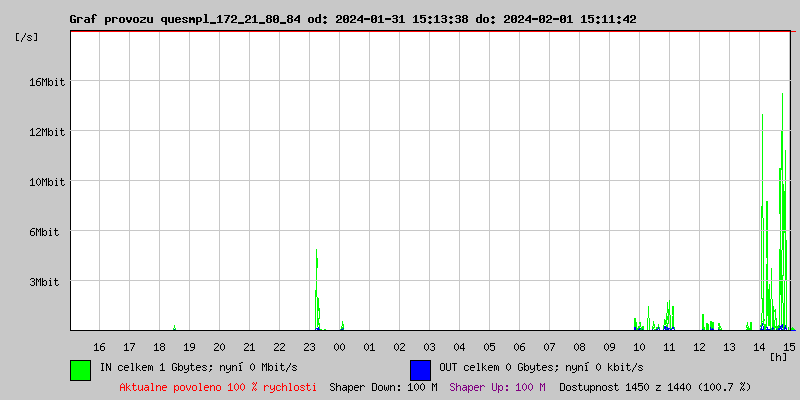Image resolution: width=800 pixels, height=400 pixels.
Task: Select the 16Mbit y-axis label
Action: tap(46, 82)
